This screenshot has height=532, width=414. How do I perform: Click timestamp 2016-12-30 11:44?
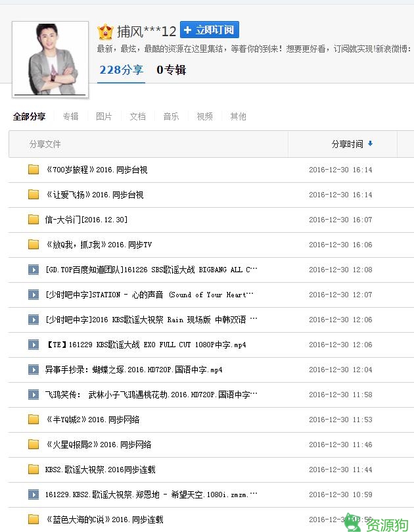point(340,470)
